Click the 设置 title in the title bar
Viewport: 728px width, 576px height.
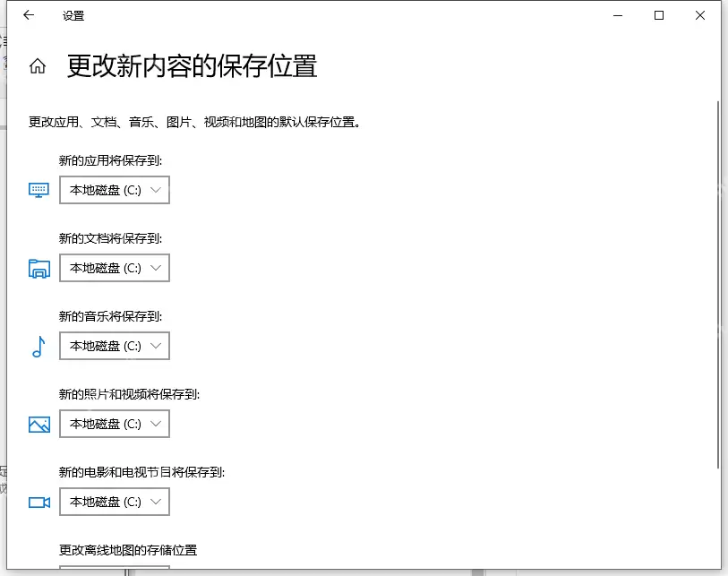tap(74, 15)
